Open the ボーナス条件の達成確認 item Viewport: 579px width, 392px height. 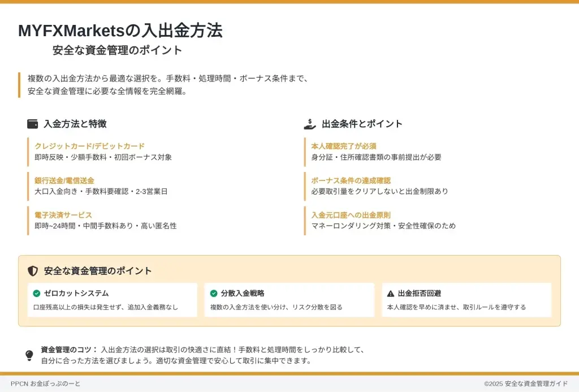click(351, 180)
